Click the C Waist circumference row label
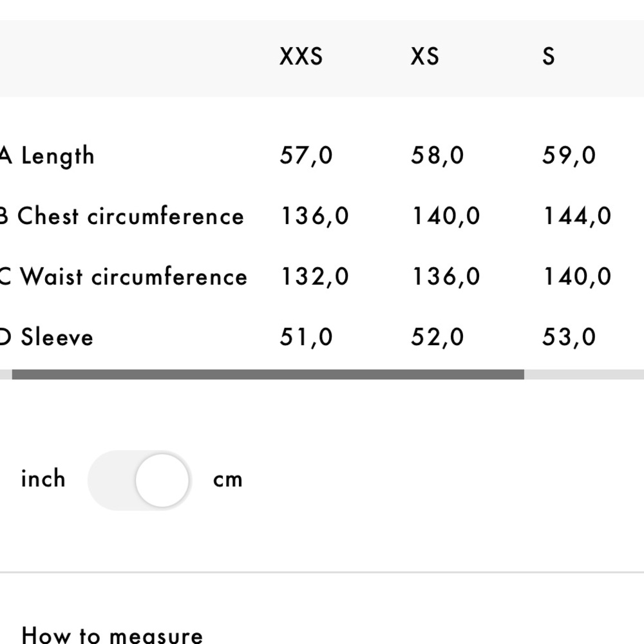644x644 pixels. [124, 276]
